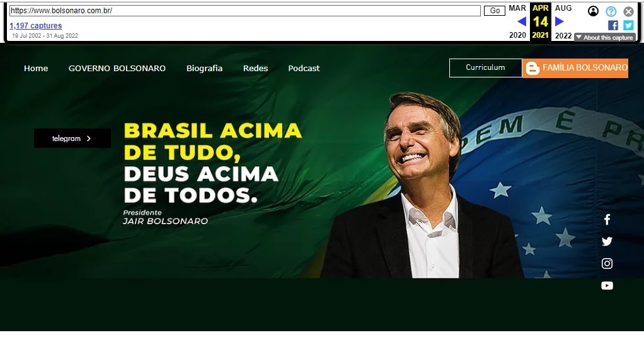Viewport: 644px width, 340px height.
Task: Open the Instagram icon on the right
Action: (607, 264)
